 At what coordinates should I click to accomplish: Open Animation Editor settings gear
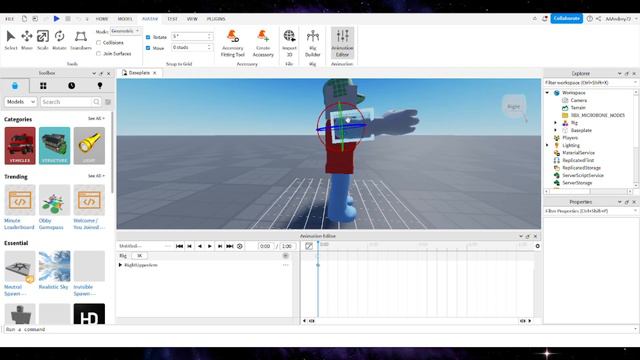[x=538, y=246]
